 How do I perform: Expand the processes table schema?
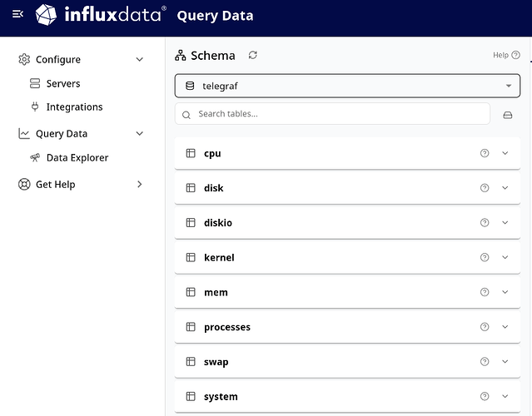[505, 327]
